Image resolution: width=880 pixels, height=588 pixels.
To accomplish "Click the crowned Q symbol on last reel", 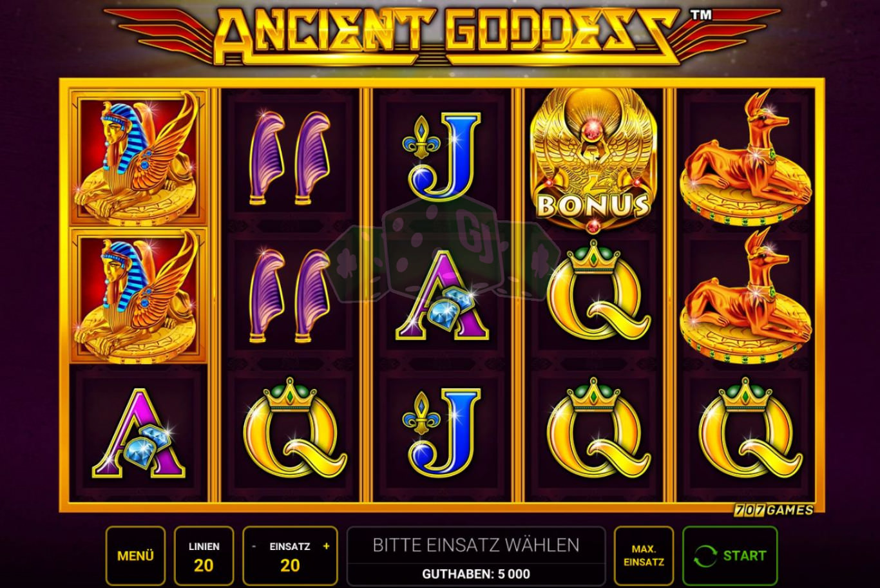I will [751, 427].
